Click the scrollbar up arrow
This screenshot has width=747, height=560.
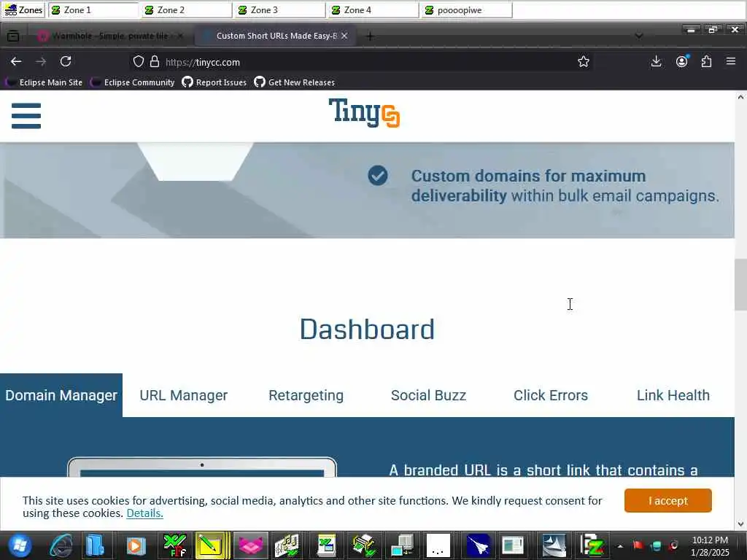740,97
